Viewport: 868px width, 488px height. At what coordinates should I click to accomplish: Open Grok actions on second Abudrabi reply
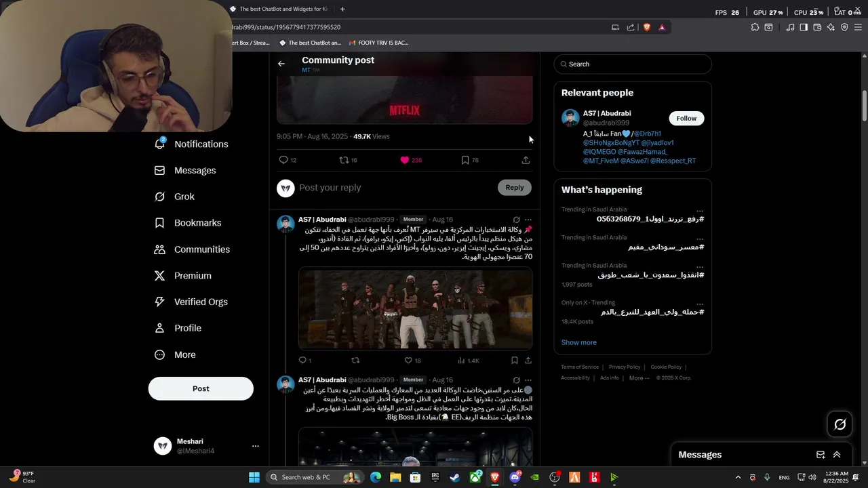[516, 380]
